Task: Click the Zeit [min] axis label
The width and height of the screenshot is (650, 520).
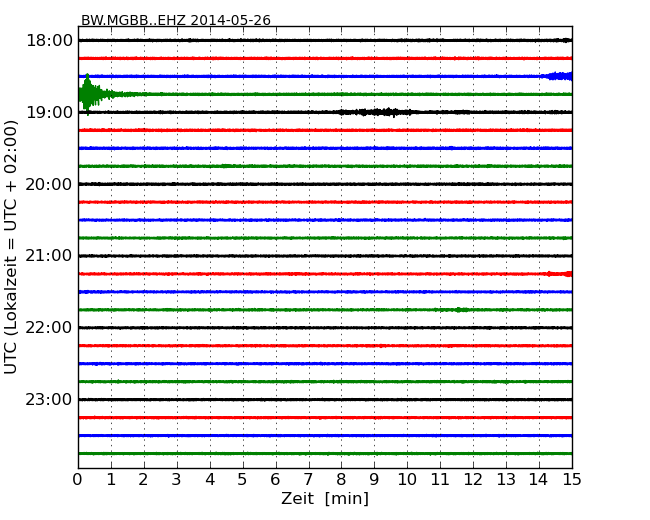Action: pos(325,498)
